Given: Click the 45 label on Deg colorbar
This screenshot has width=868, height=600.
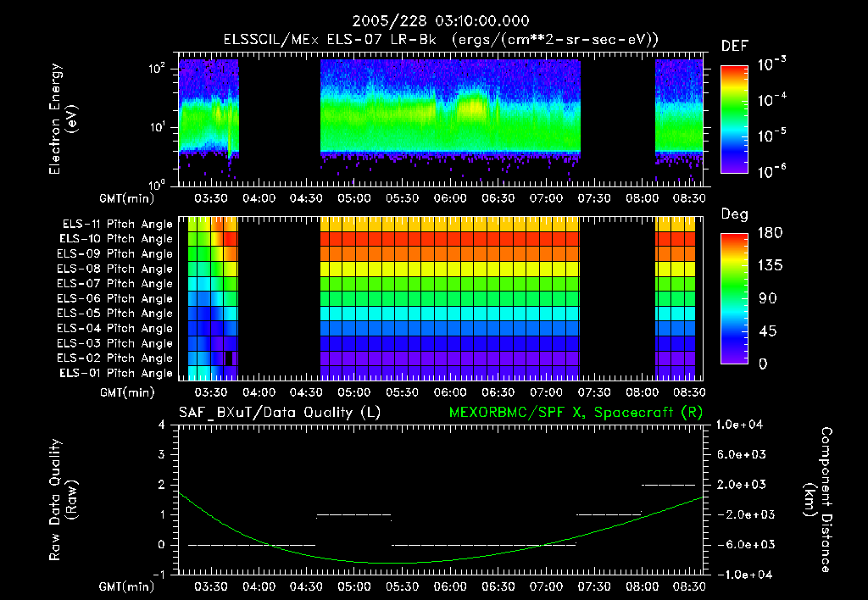Looking at the screenshot, I should tap(768, 331).
